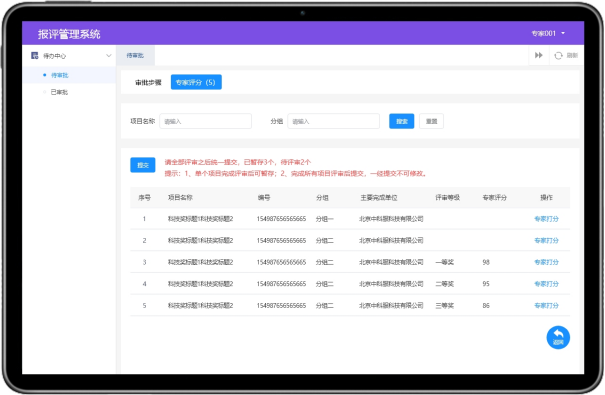This screenshot has width=605, height=395.
Task: Click the 待办中心 sidebar menu icon
Action: tap(35, 56)
